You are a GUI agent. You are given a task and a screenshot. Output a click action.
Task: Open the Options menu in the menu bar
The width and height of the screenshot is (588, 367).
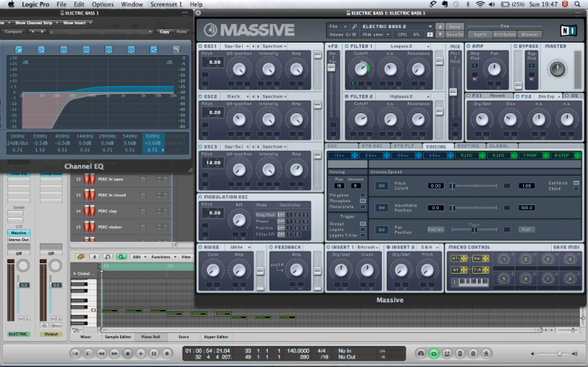pos(102,4)
